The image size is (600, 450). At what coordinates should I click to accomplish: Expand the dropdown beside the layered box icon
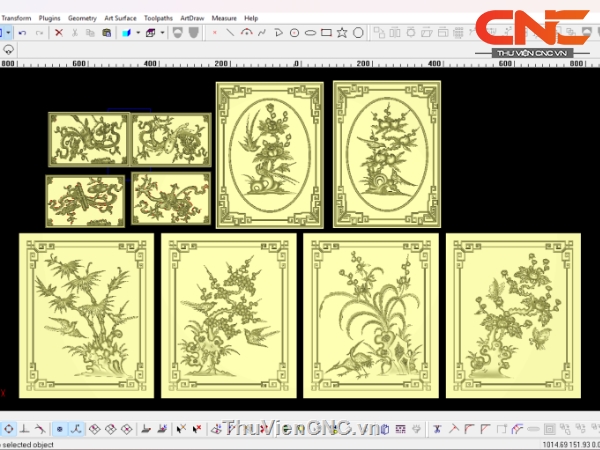pyautogui.click(x=163, y=33)
